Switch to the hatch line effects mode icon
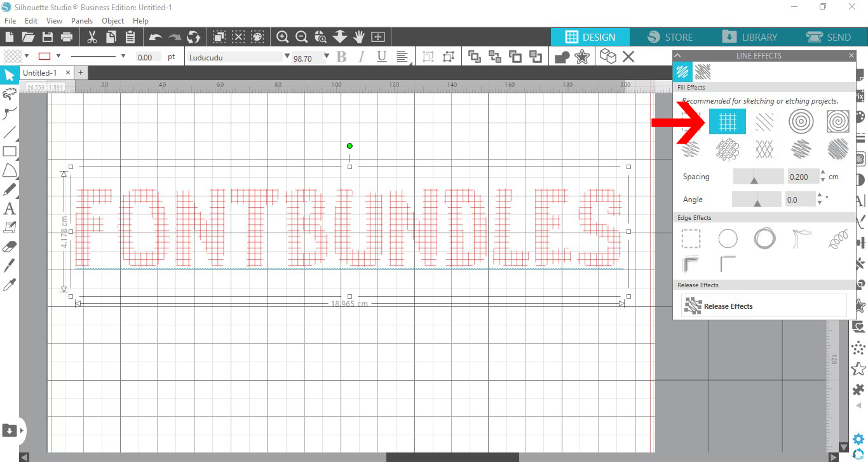The image size is (868, 462). (703, 71)
